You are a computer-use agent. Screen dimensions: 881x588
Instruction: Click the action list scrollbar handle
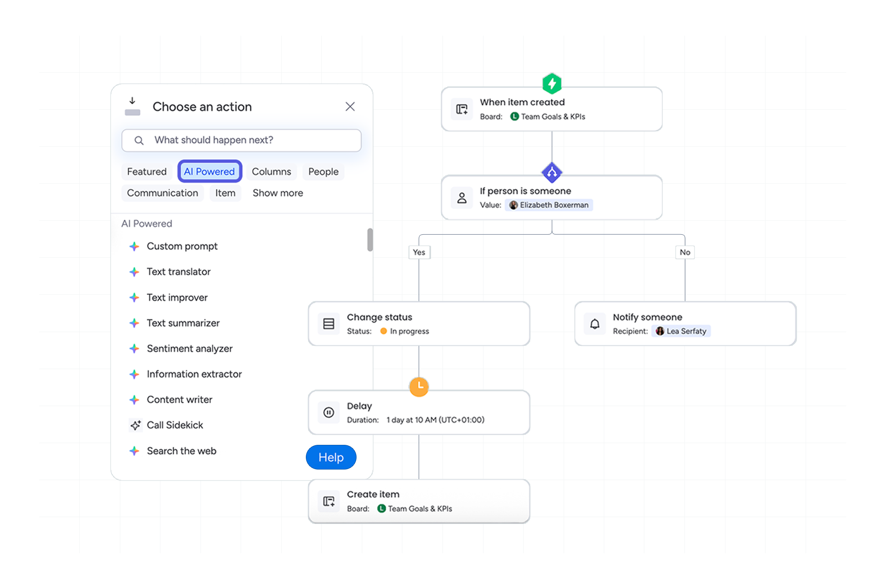pos(370,240)
